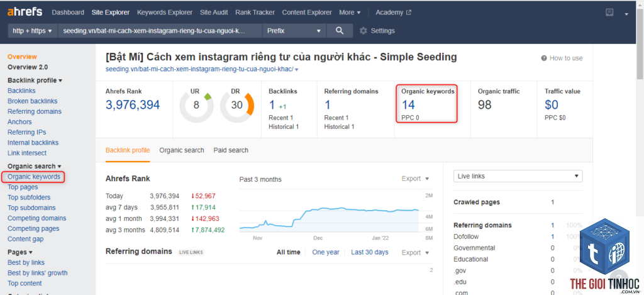This screenshot has height=295, width=644.
Task: Click the Backlinks count 1
Action: pos(272,105)
